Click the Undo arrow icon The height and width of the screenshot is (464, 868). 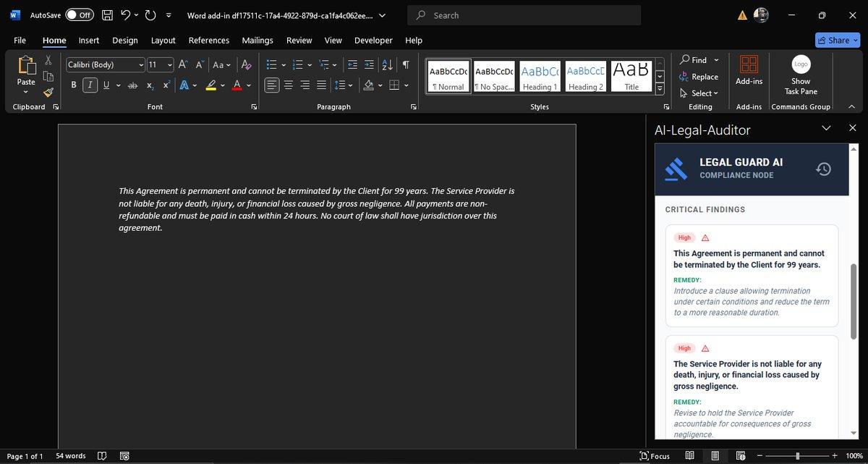(x=125, y=14)
